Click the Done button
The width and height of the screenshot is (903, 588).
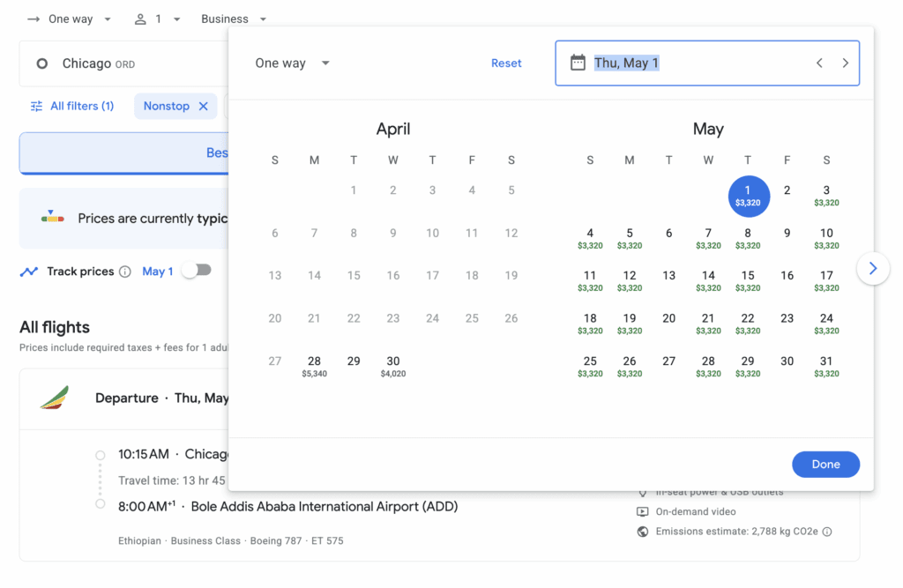tap(825, 464)
